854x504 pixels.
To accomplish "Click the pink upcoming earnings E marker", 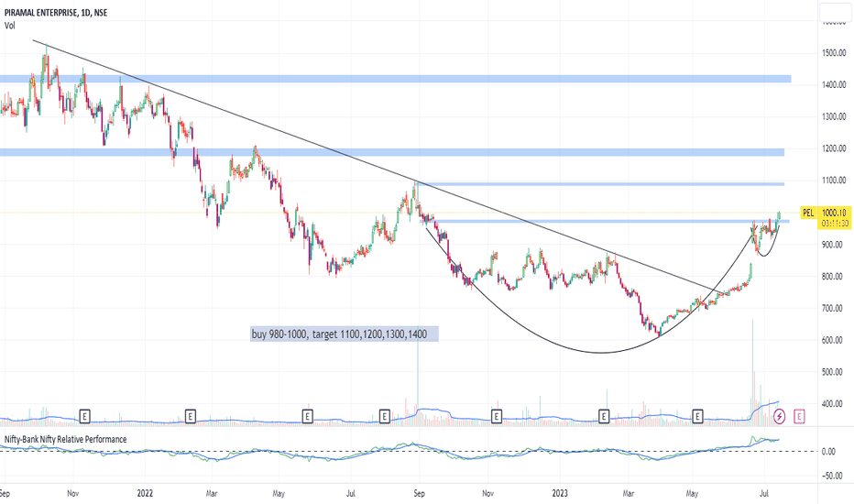I will [x=800, y=417].
